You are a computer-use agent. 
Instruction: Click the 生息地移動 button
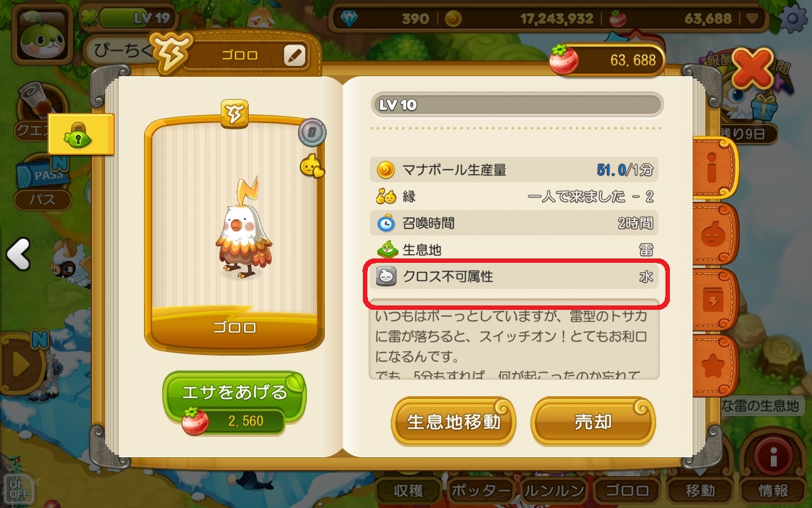453,422
